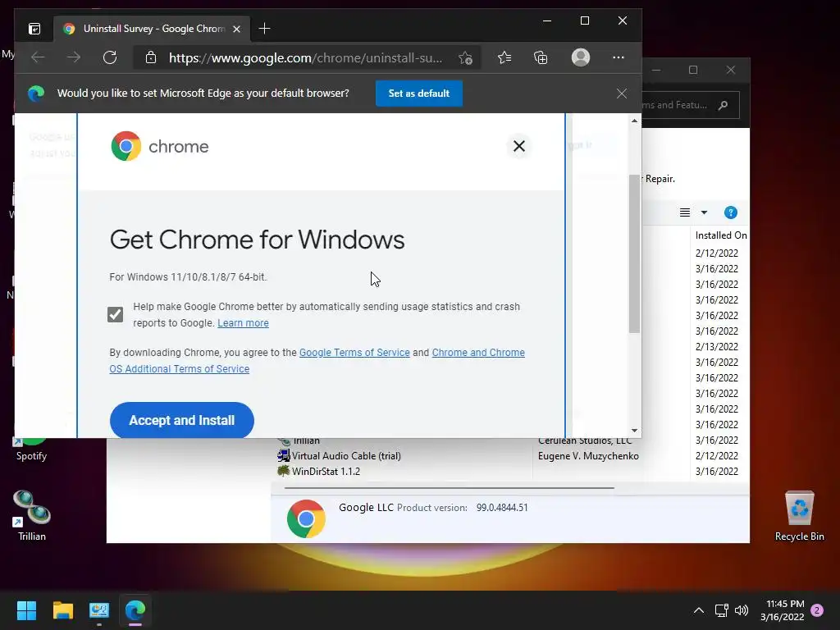Open the Edge profile avatar
The image size is (840, 630).
click(580, 57)
